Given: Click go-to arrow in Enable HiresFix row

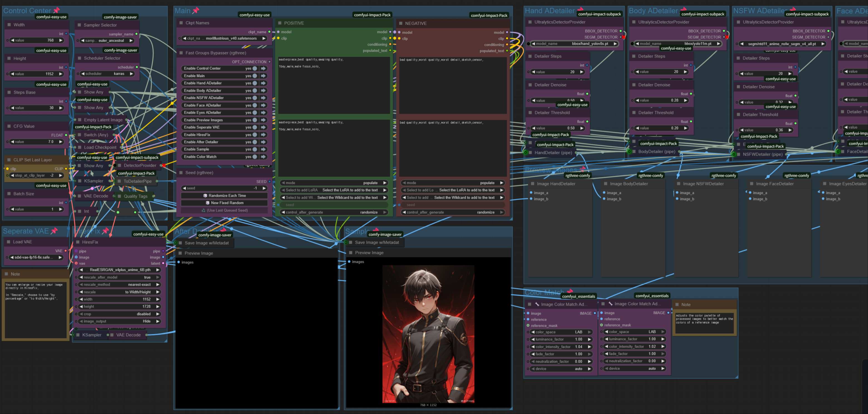Looking at the screenshot, I should point(263,135).
